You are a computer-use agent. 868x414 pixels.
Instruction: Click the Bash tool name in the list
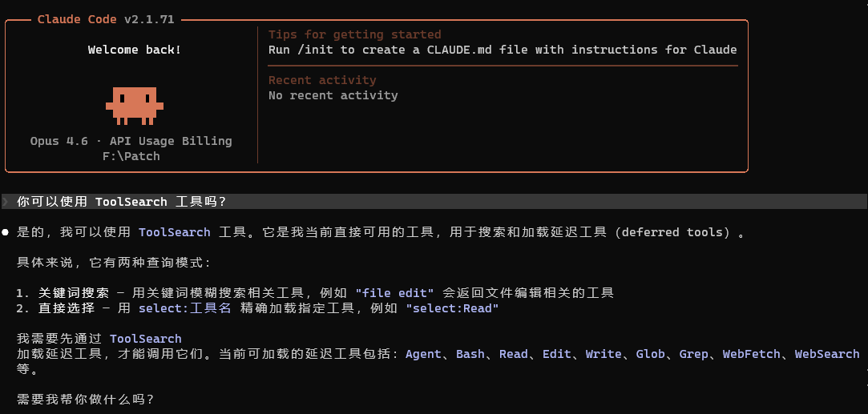point(470,354)
